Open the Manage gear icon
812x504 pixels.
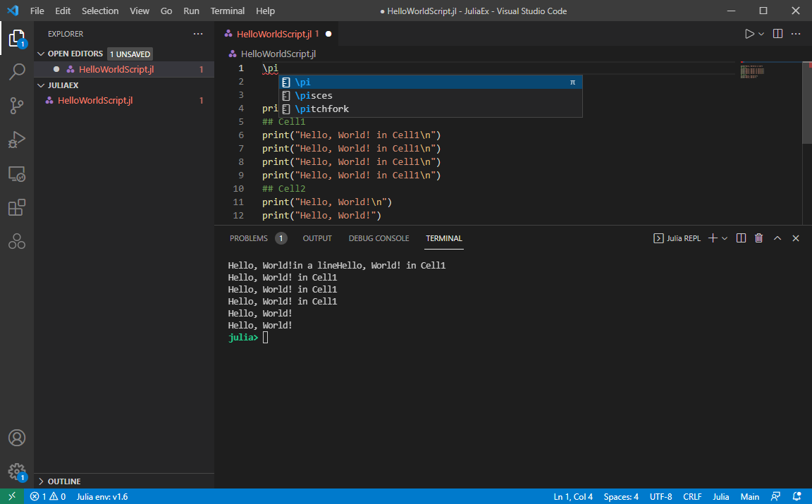[x=17, y=472]
